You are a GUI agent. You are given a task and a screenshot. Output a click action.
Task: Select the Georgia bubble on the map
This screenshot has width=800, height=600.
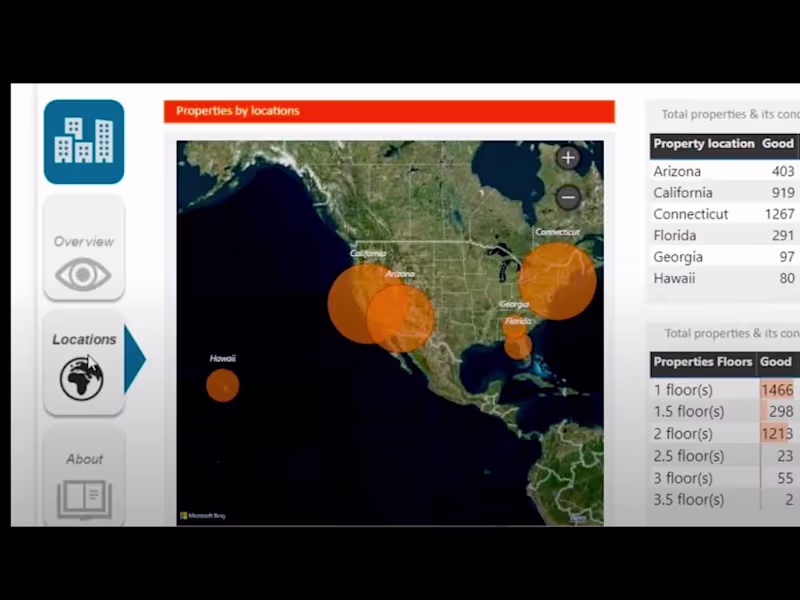coord(514,327)
